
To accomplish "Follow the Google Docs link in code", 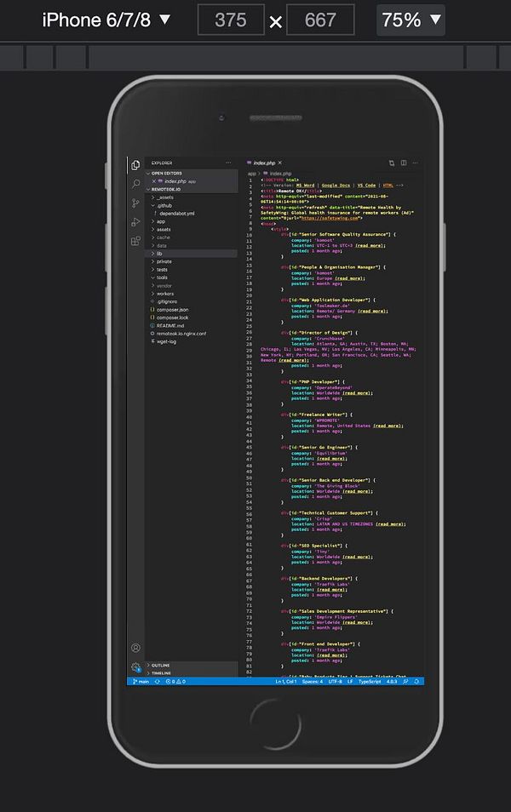I will 336,186.
